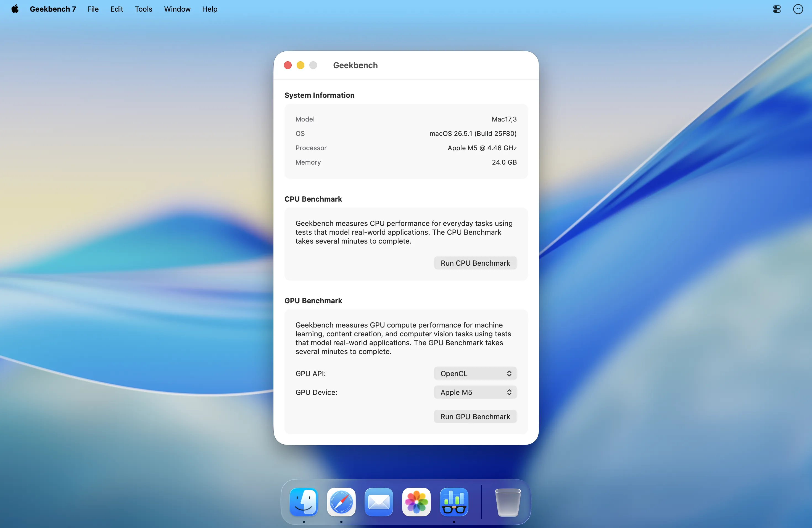812x528 pixels.
Task: Open the Mail app in dock
Action: (379, 502)
